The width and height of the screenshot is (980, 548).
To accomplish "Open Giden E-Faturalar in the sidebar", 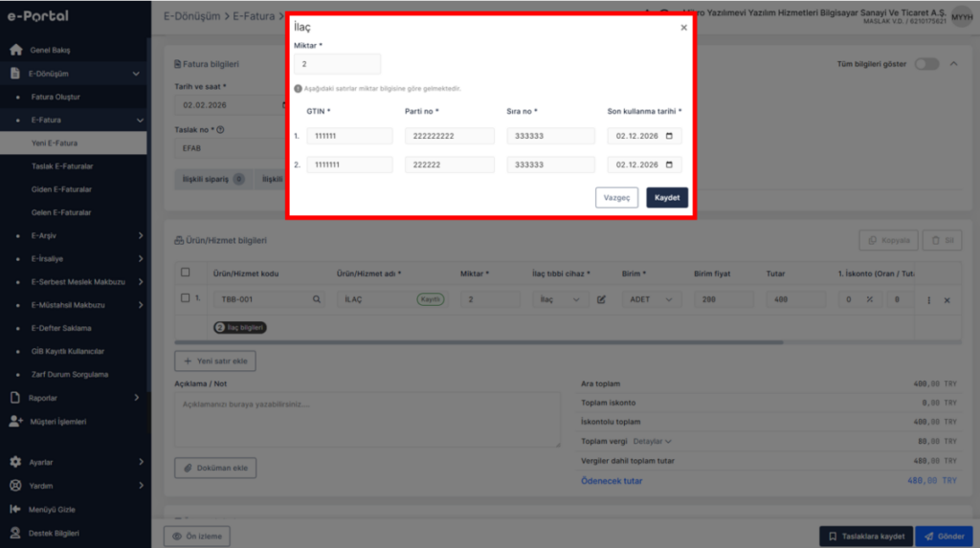I will 61,189.
